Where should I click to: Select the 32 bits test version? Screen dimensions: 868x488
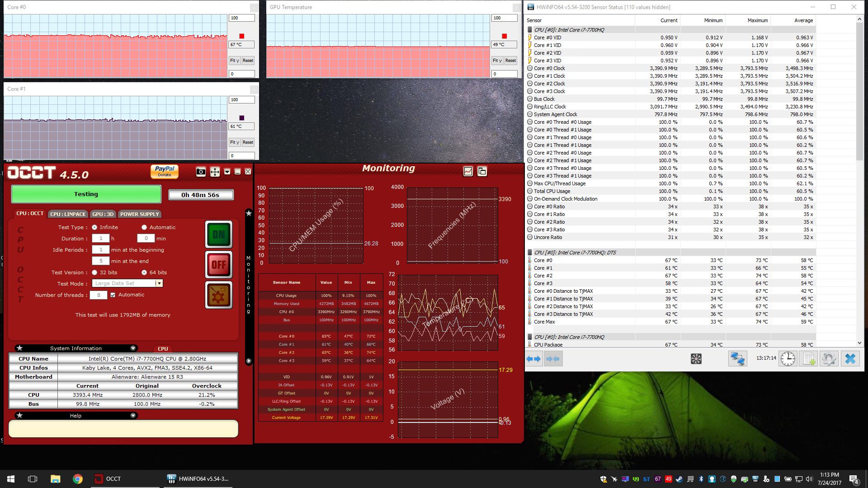pyautogui.click(x=94, y=272)
